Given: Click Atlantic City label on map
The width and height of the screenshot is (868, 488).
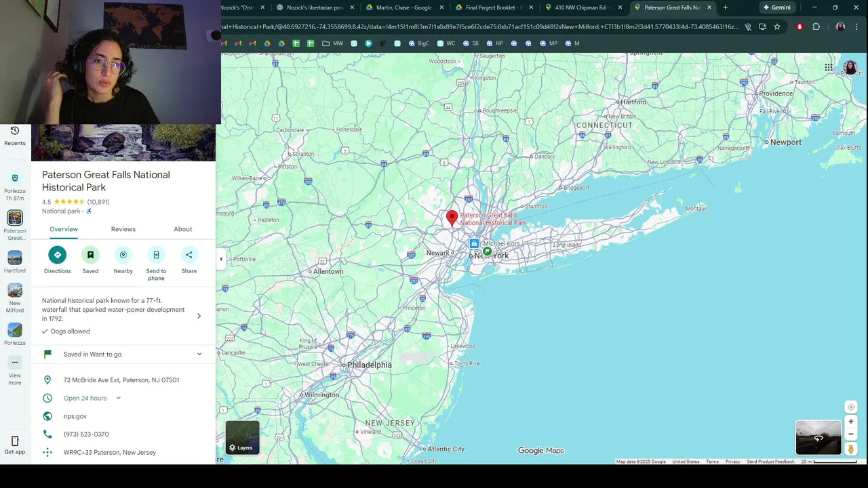Looking at the screenshot, I should [x=446, y=449].
